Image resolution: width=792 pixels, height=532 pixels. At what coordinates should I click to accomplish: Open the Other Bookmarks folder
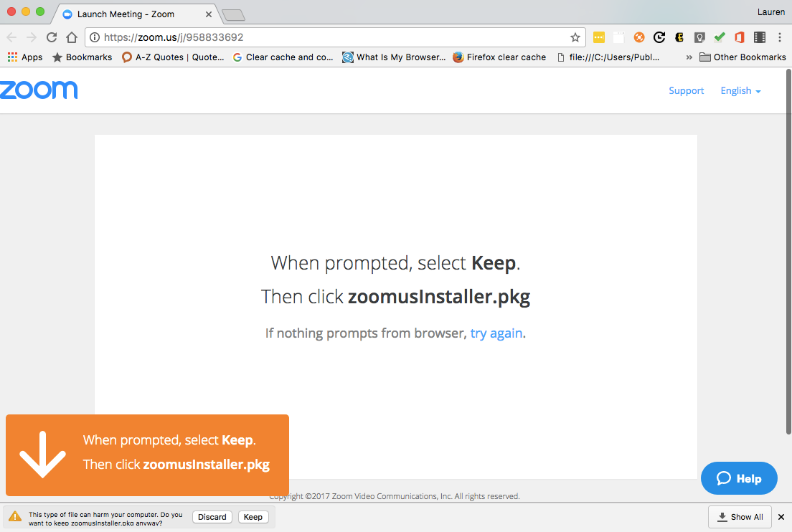pyautogui.click(x=742, y=57)
